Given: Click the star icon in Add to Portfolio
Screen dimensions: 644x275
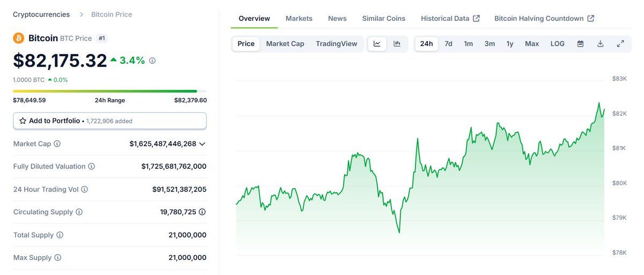Looking at the screenshot, I should tap(23, 121).
